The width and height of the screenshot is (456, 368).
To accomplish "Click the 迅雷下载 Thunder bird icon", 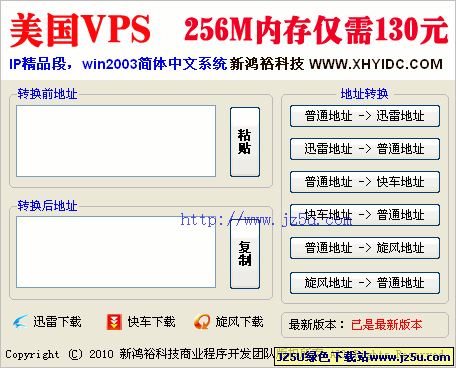I will (20, 322).
